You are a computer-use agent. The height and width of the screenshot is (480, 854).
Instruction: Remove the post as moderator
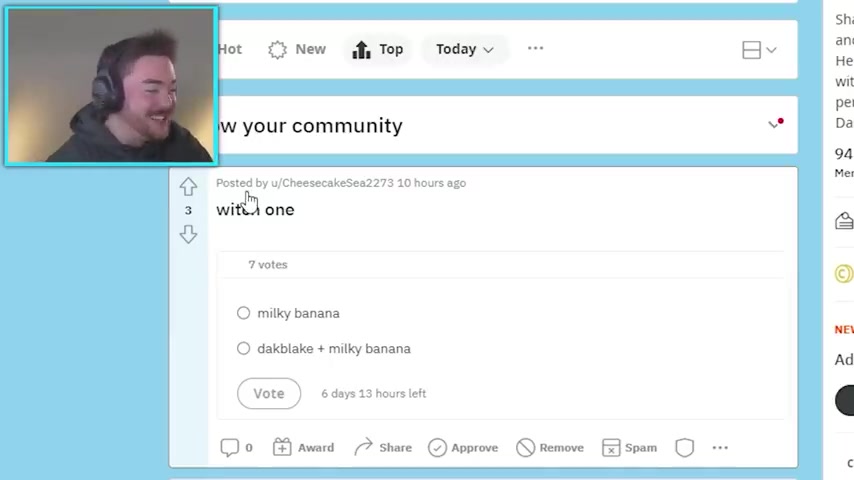pyautogui.click(x=550, y=447)
